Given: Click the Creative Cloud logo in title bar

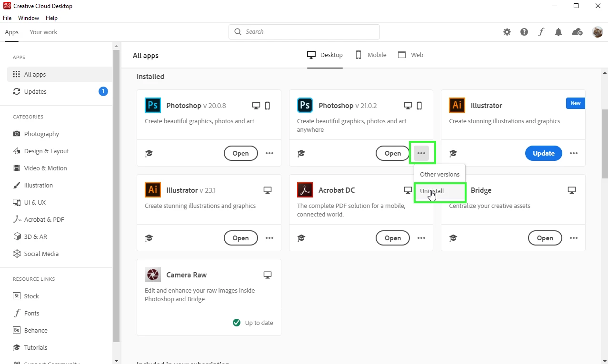Looking at the screenshot, I should pyautogui.click(x=7, y=6).
